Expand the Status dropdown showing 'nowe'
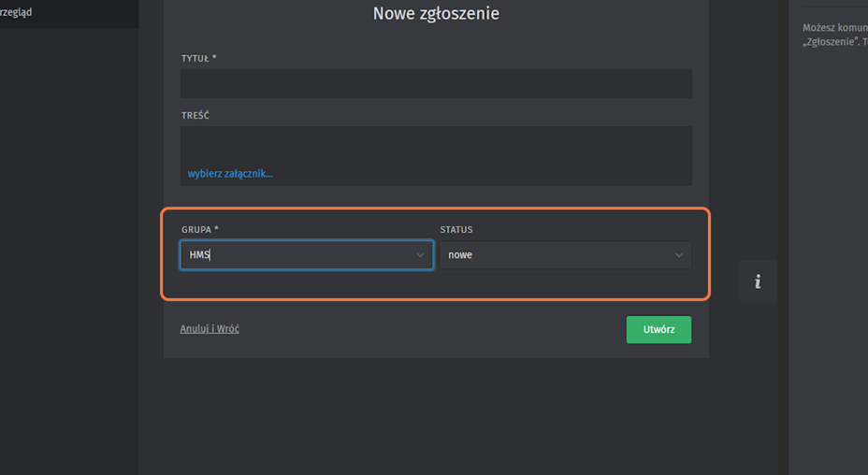Screen dimensions: 868x475 tap(565, 255)
